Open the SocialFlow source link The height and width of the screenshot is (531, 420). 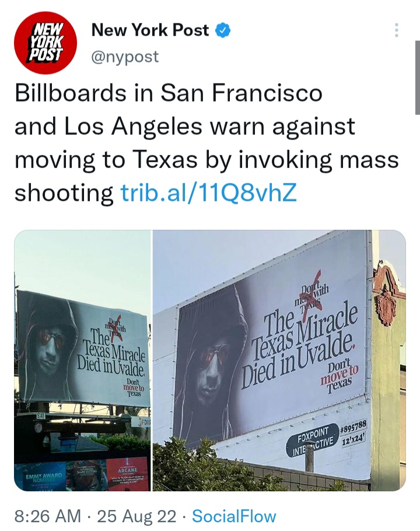(x=234, y=516)
